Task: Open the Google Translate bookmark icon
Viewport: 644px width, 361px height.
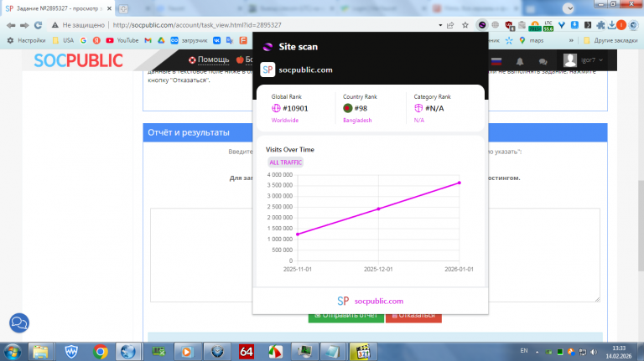Action: point(230,40)
